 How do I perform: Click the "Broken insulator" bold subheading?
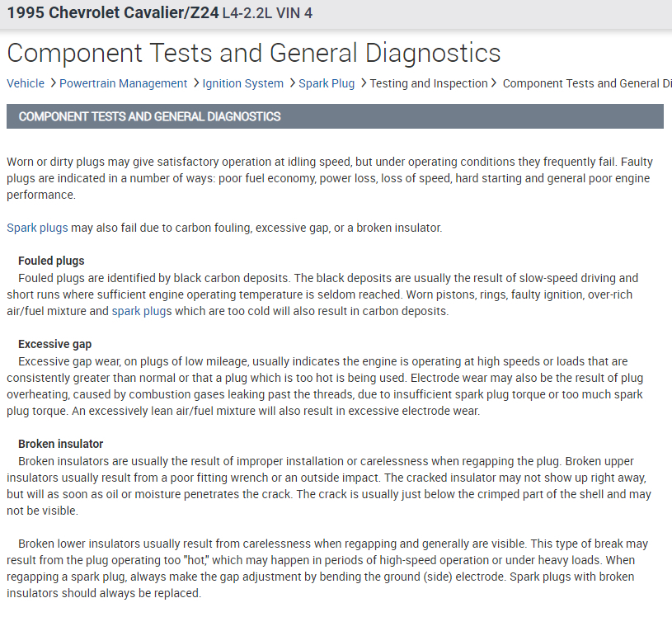click(x=60, y=444)
